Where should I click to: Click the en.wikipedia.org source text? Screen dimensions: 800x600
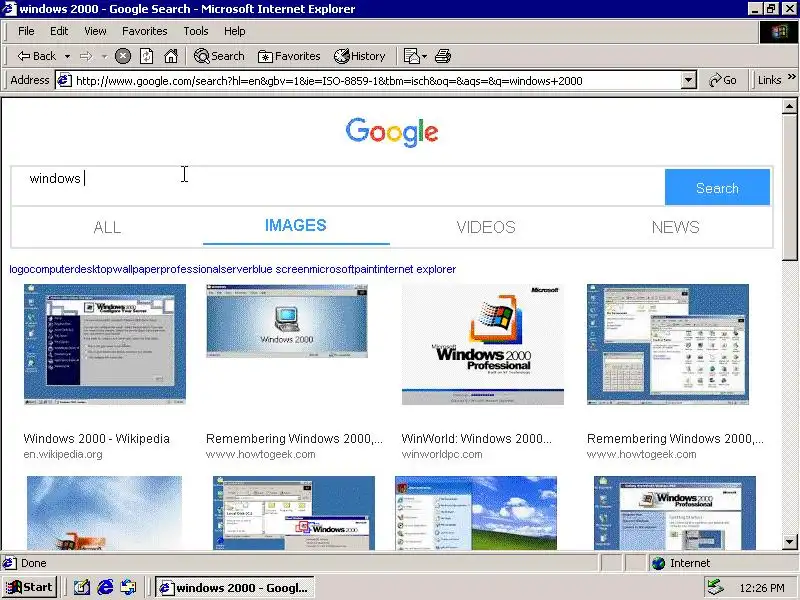63,454
